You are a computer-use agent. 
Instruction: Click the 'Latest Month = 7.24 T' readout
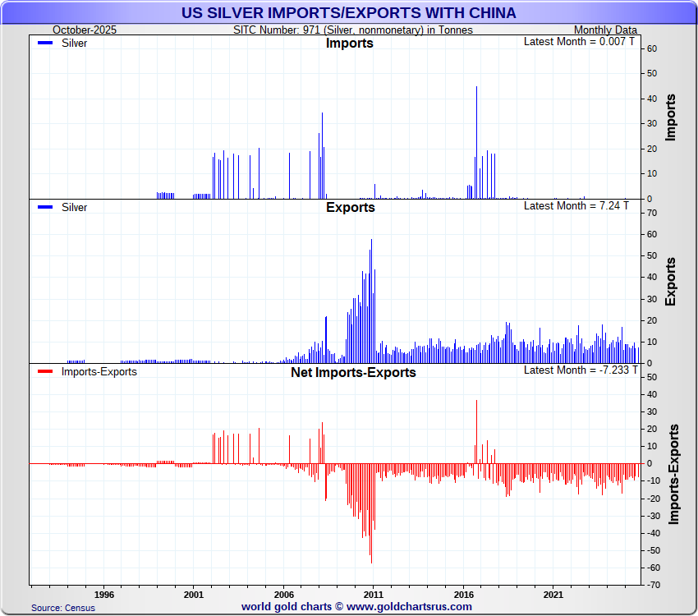[576, 205]
